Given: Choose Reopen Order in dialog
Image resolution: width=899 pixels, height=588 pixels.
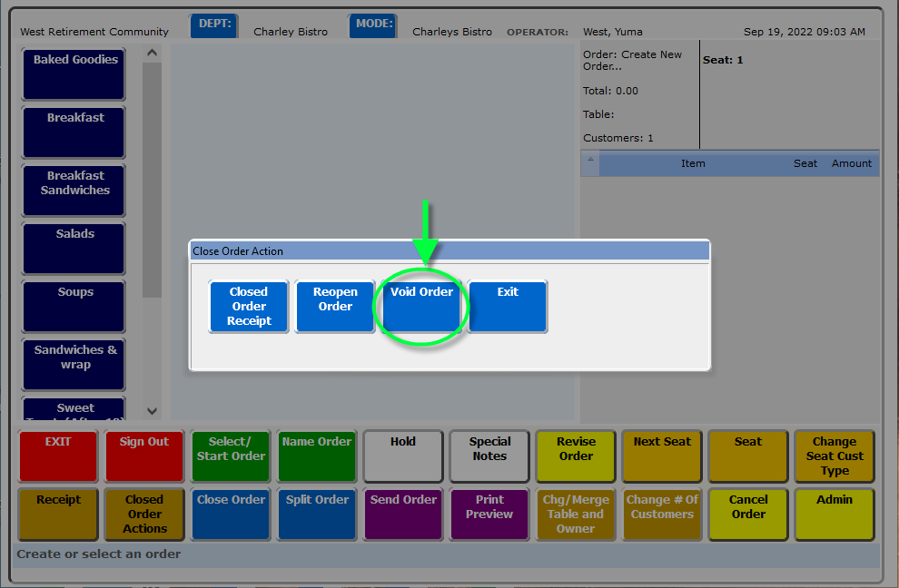Looking at the screenshot, I should tap(335, 307).
